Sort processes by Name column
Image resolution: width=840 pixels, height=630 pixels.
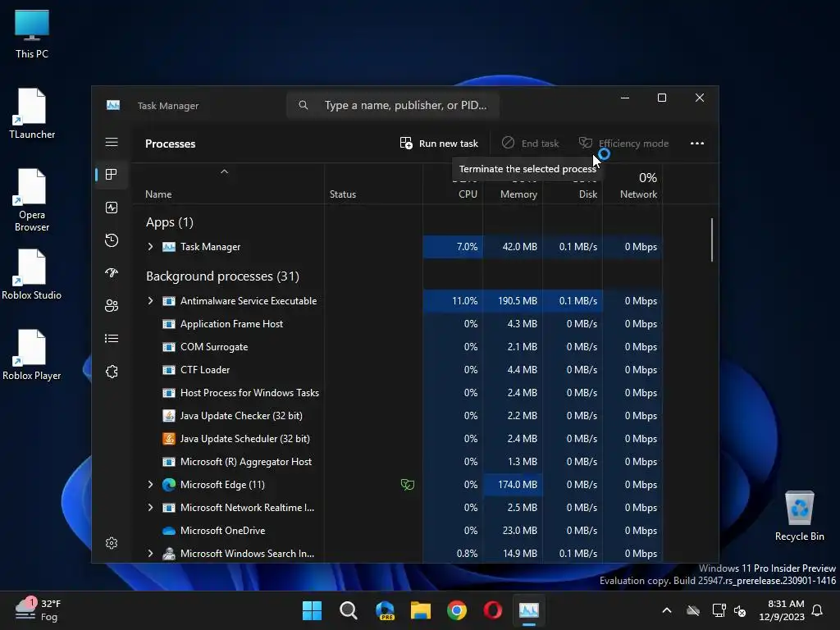pos(158,194)
